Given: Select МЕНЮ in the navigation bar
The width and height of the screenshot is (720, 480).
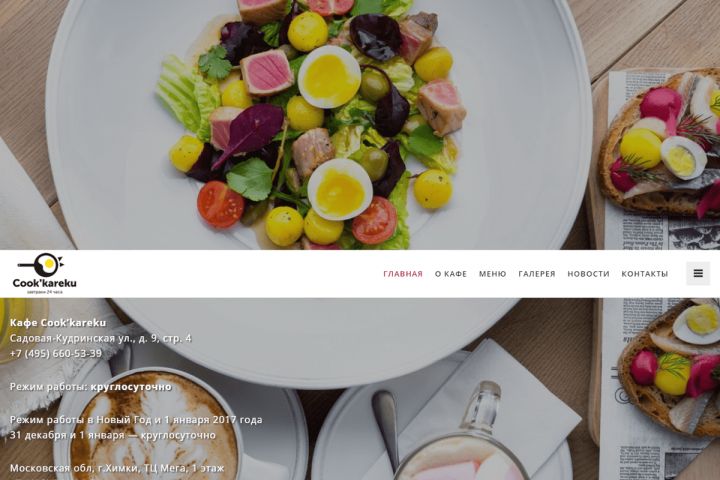Looking at the screenshot, I should (493, 274).
